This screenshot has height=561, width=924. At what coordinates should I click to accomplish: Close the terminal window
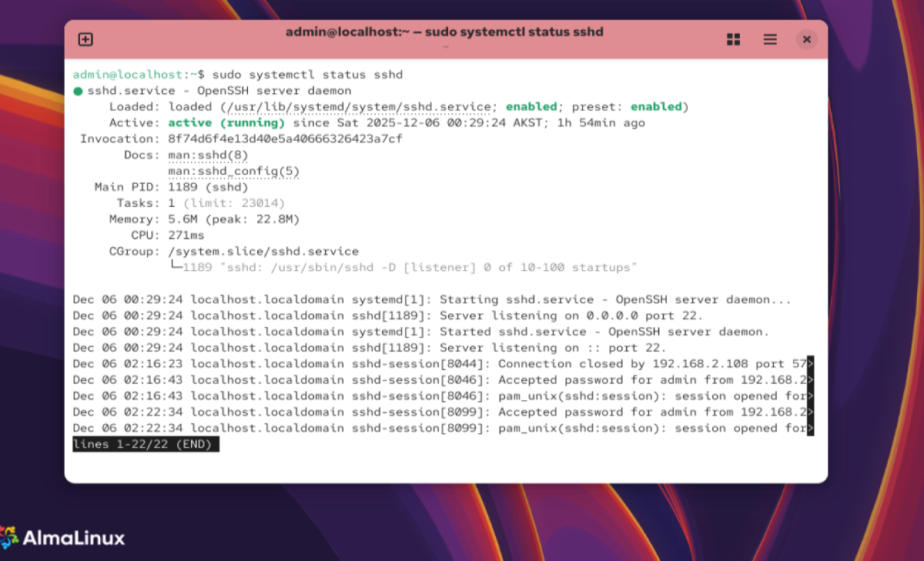pos(806,39)
